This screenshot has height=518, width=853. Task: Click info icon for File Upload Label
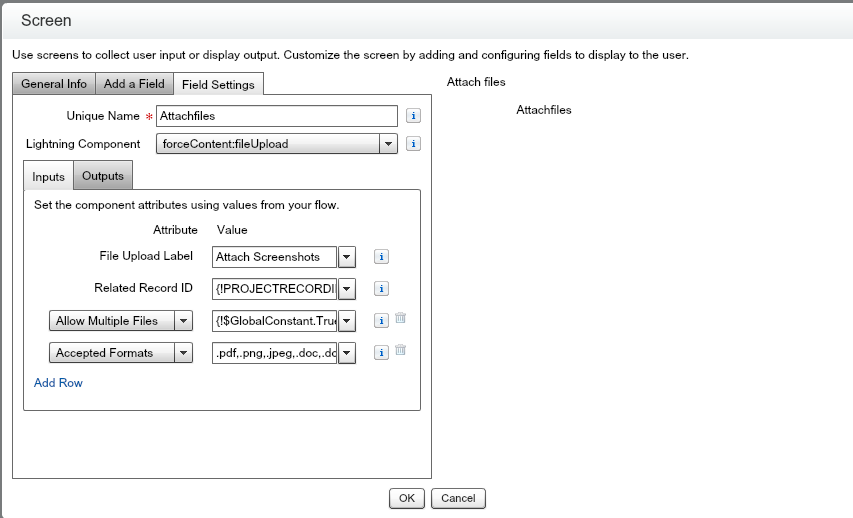tap(381, 257)
